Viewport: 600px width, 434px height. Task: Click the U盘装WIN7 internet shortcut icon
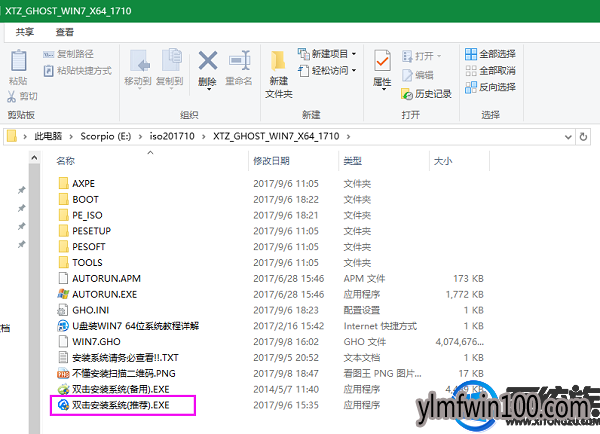tap(63, 326)
